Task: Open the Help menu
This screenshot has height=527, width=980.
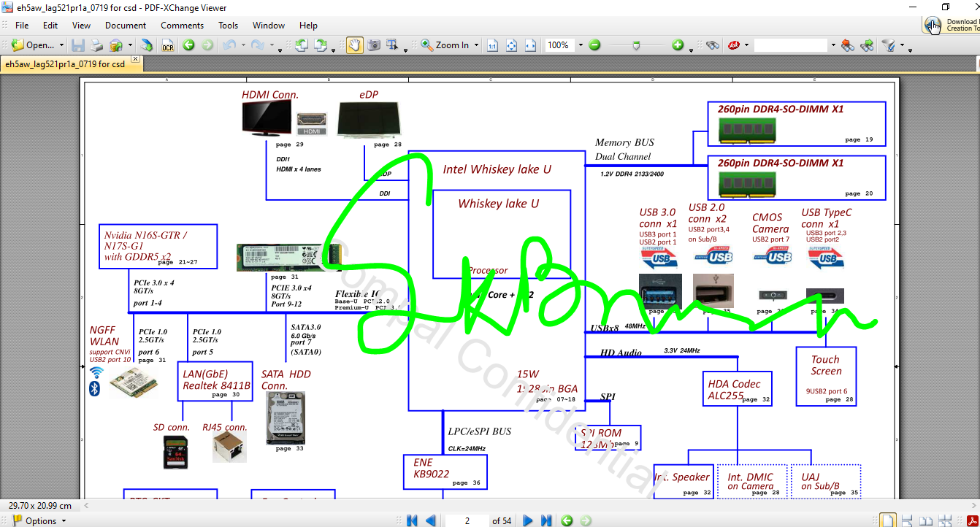Action: [308, 25]
